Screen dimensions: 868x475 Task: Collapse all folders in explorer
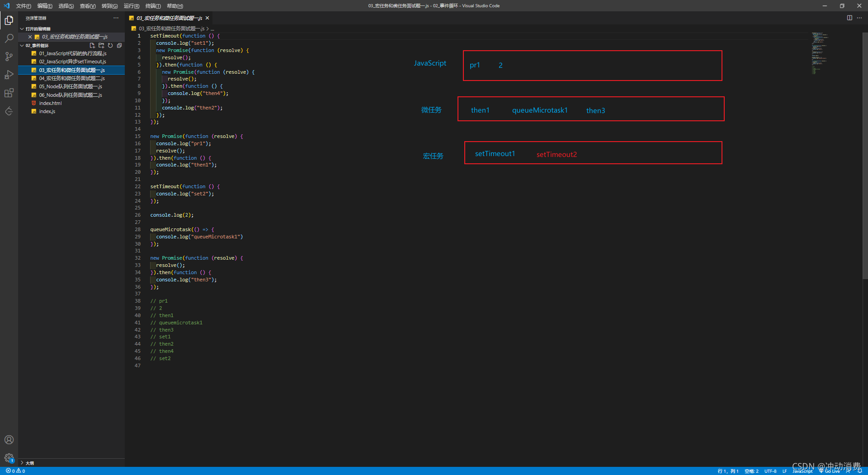119,46
